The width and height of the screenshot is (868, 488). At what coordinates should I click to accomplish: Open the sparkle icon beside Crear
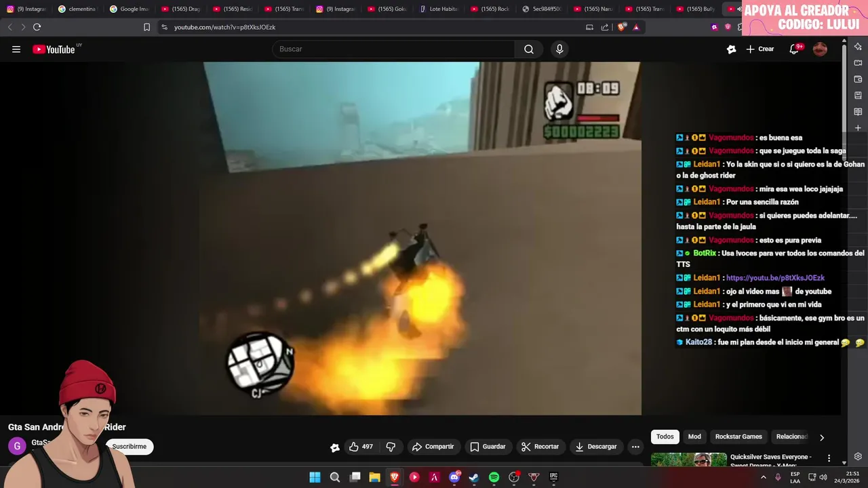tap(731, 49)
